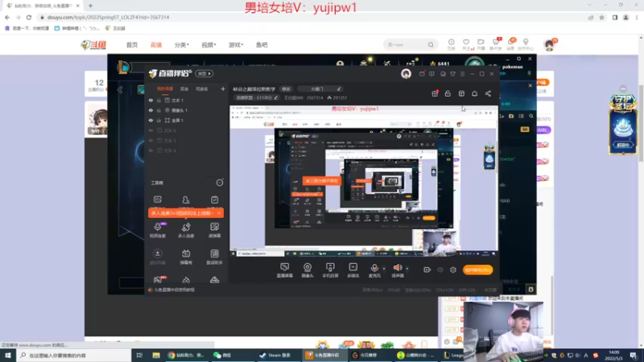This screenshot has width=644, height=362.
Task: Open the 多人连麦 multi-person co-stream tool
Action: pyautogui.click(x=186, y=230)
